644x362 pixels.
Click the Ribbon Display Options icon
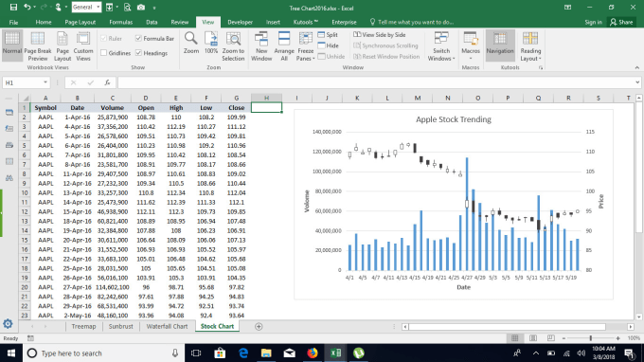567,8
